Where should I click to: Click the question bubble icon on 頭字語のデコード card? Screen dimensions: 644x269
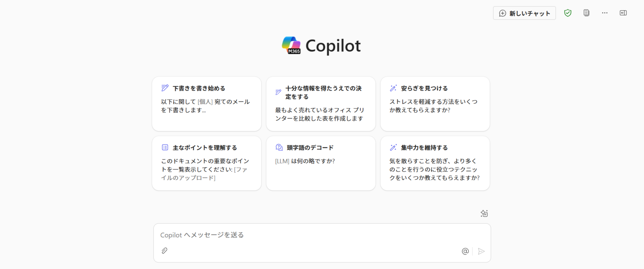[x=278, y=147]
